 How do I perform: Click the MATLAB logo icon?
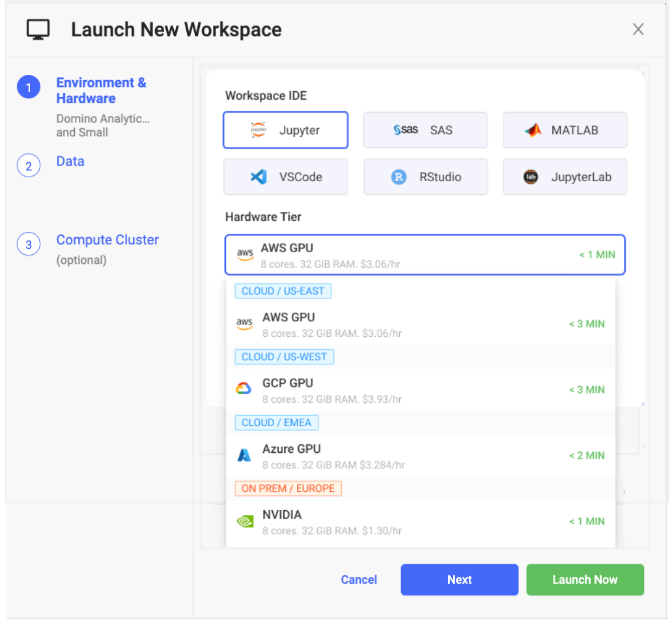coord(533,130)
